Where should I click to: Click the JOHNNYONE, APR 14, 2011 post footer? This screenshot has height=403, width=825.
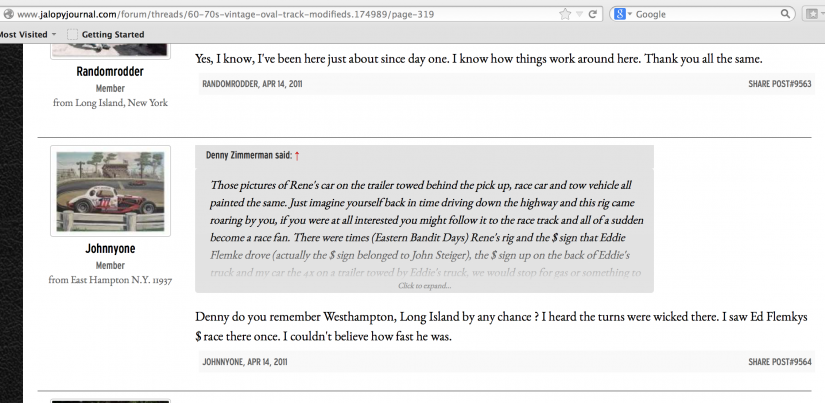coord(245,362)
